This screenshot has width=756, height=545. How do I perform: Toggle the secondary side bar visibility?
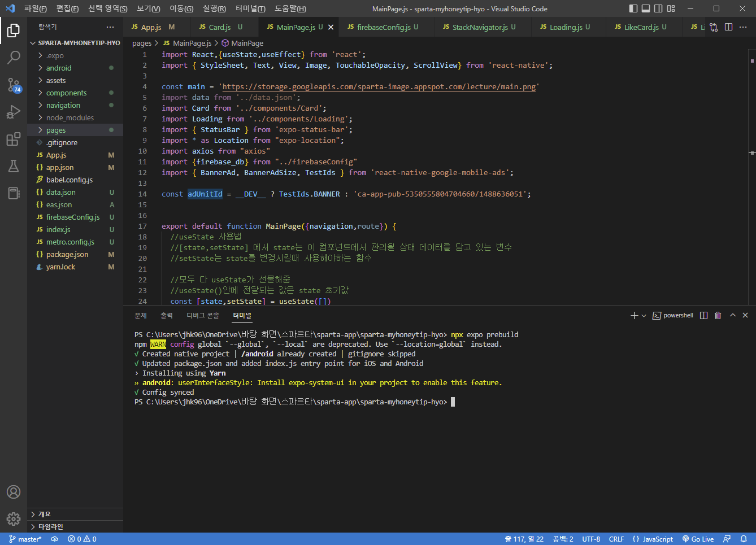tap(658, 8)
